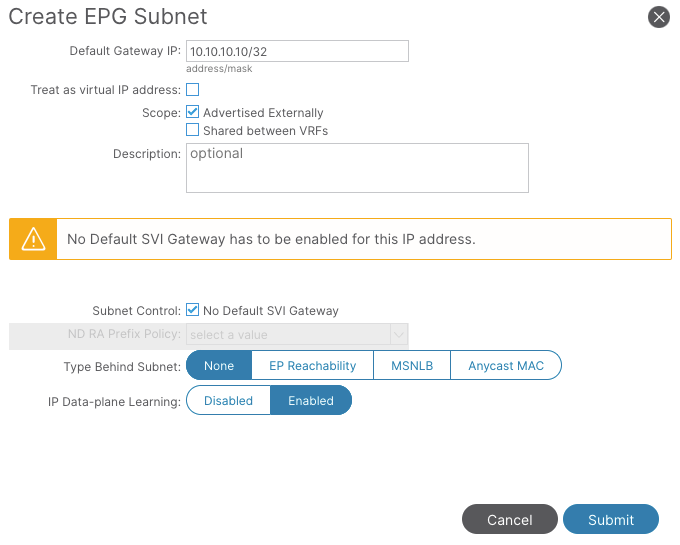Cancel the subnet creation
This screenshot has width=680, height=545.
(x=510, y=519)
